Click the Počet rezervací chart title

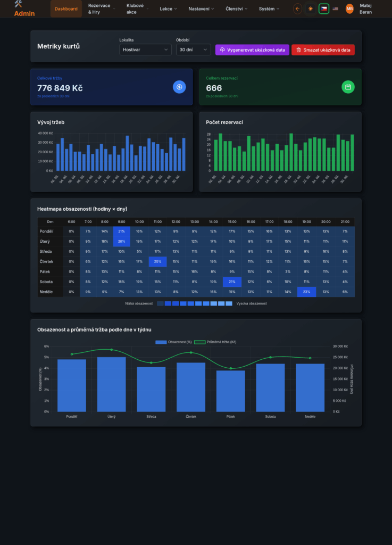[x=224, y=122]
